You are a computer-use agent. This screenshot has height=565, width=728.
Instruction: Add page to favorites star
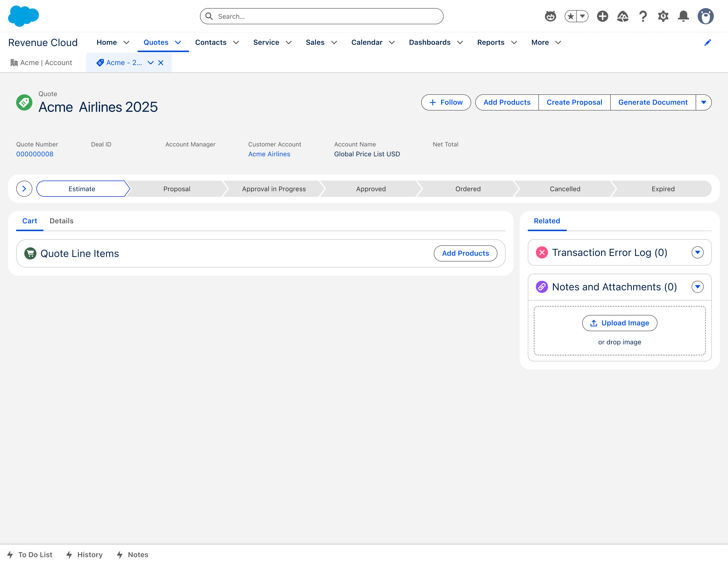tap(571, 16)
